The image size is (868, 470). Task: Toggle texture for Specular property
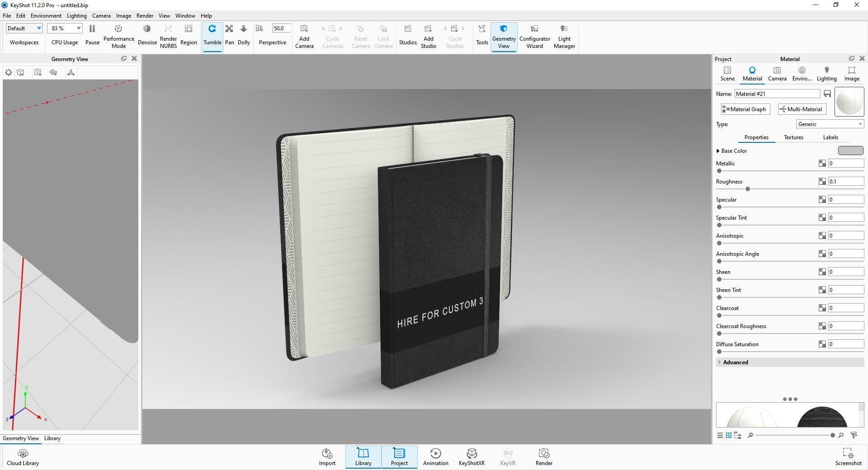822,200
